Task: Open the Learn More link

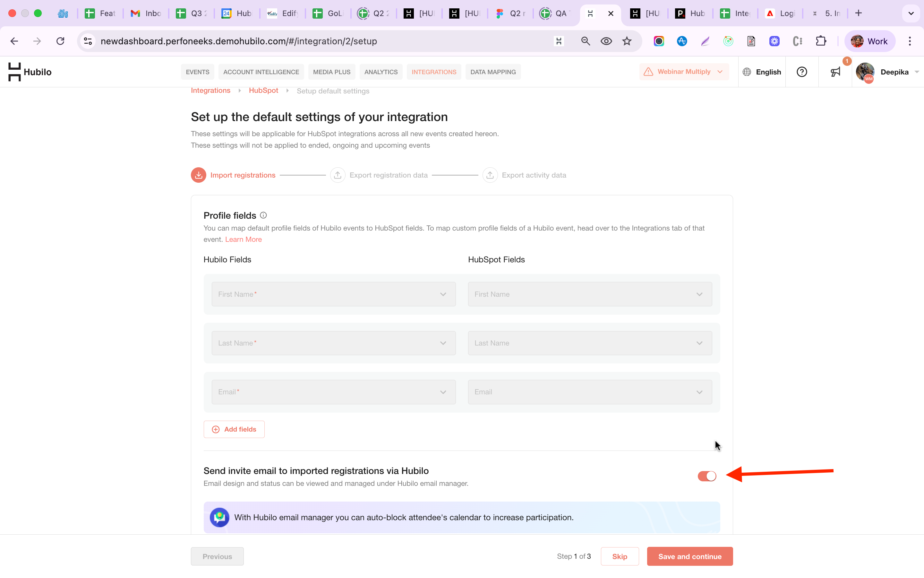Action: tap(243, 239)
